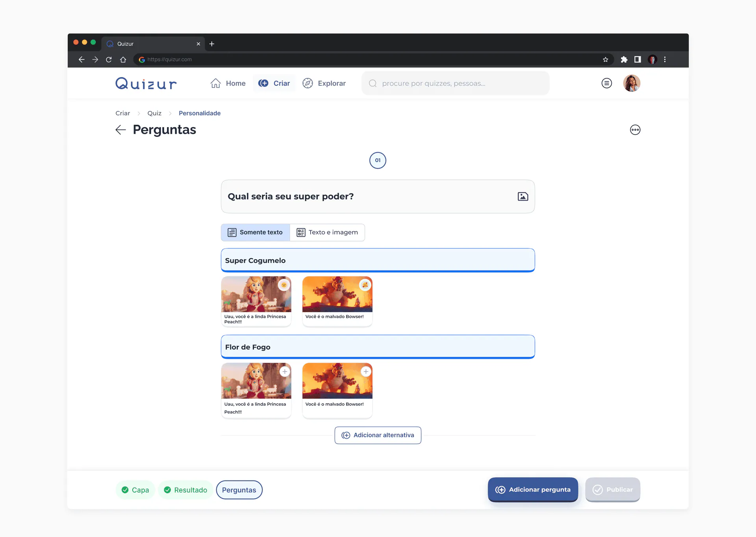Select Peach result under Super Cogumelo
The width and height of the screenshot is (756, 537).
click(256, 301)
